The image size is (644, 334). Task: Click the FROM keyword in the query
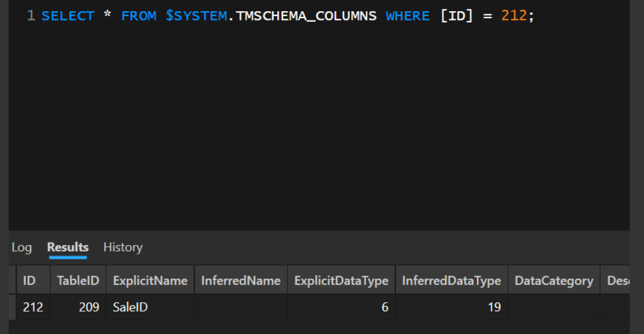[138, 16]
